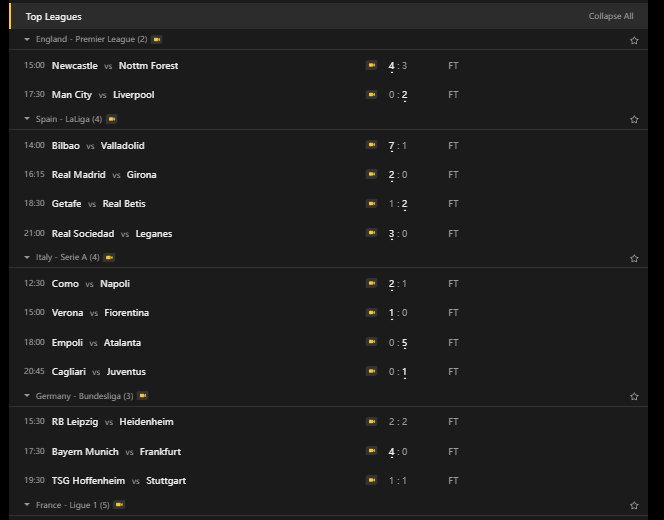
Task: Star the Italy Serie A league
Action: (x=634, y=258)
